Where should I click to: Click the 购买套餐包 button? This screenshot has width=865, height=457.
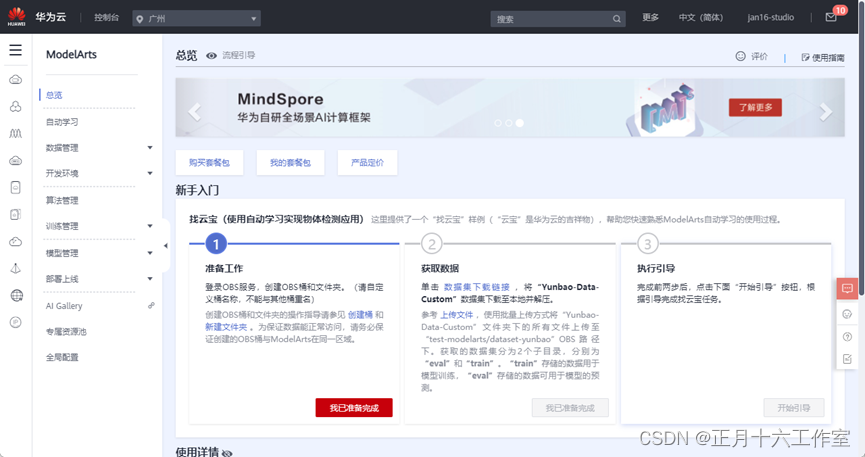click(x=209, y=162)
